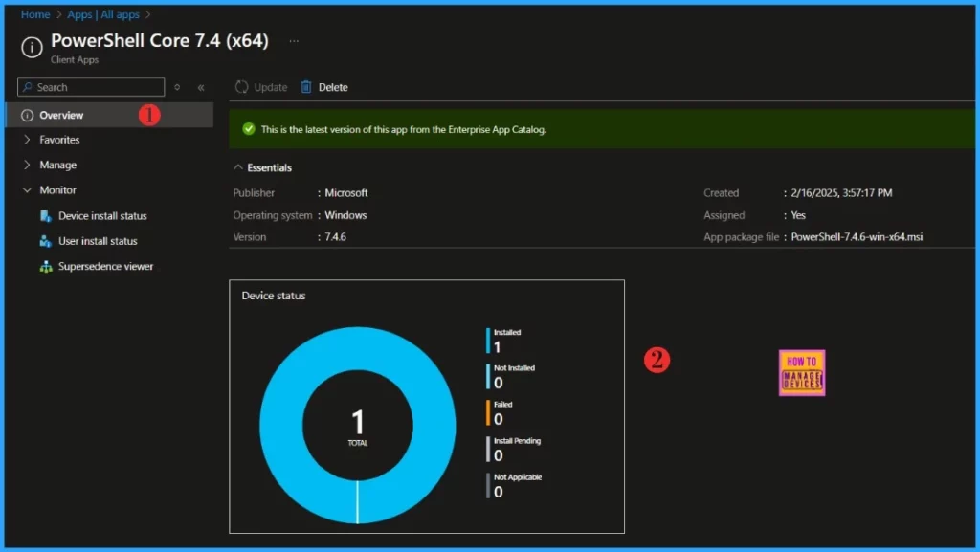This screenshot has width=980, height=552.
Task: Click the Created date 2/16/2025, 3:57:17 PM
Action: coord(841,193)
